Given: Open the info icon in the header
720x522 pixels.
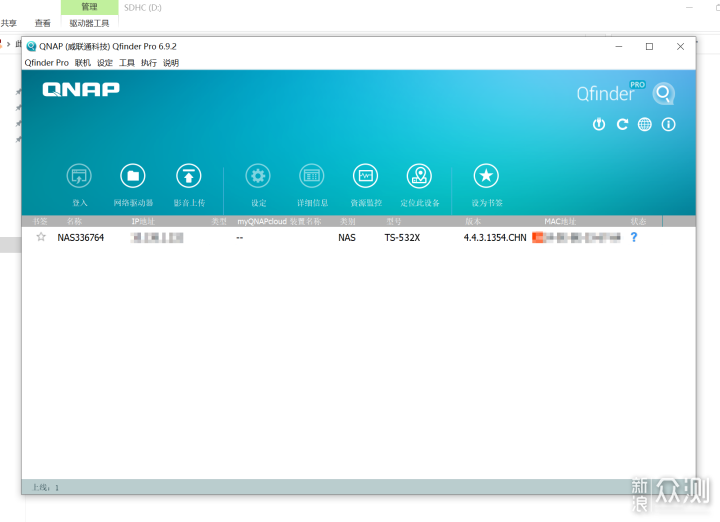Looking at the screenshot, I should click(x=669, y=124).
